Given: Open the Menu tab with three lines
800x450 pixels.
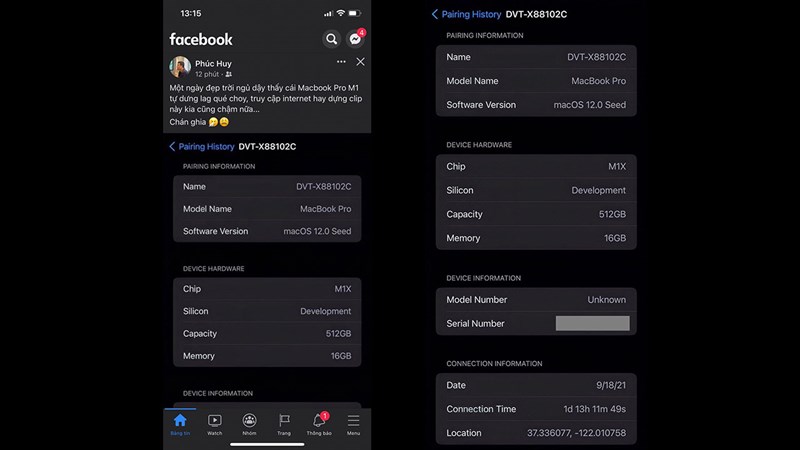Looking at the screenshot, I should pos(354,424).
